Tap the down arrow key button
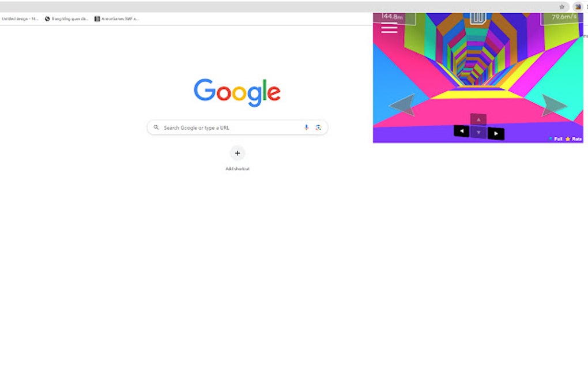The height and width of the screenshot is (368, 588). tap(478, 133)
